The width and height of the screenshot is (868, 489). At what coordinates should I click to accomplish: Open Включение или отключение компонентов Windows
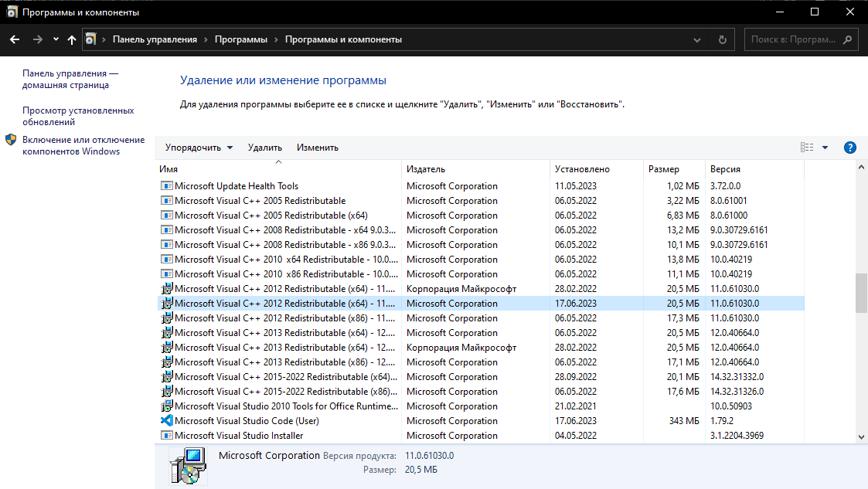[83, 145]
